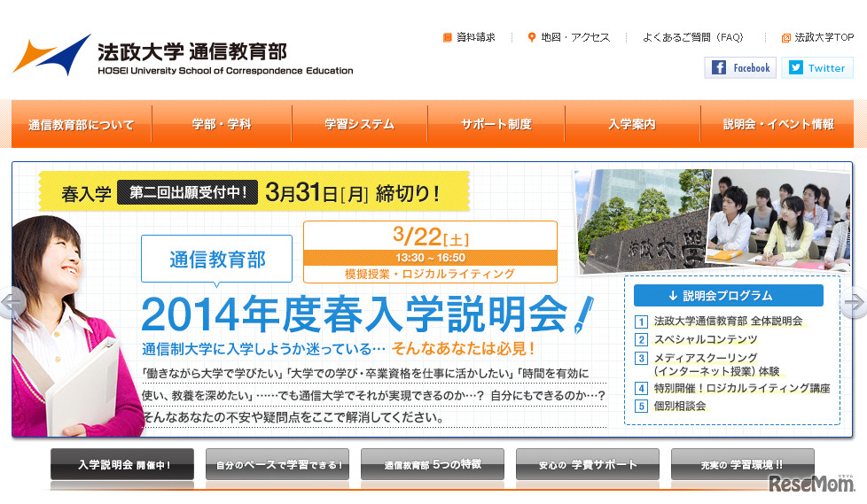The width and height of the screenshot is (867, 504).
Task: Open 説明会・イベント情報 menu
Action: 777,125
